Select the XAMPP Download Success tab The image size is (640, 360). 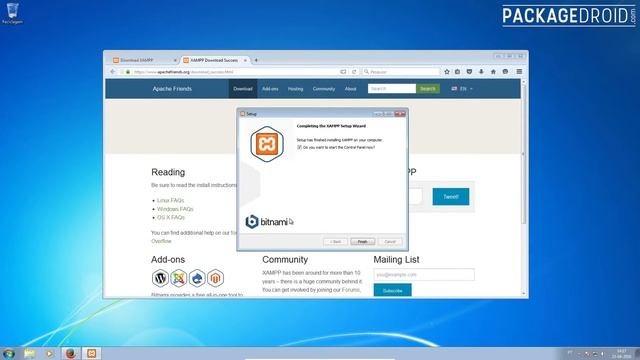pyautogui.click(x=215, y=60)
